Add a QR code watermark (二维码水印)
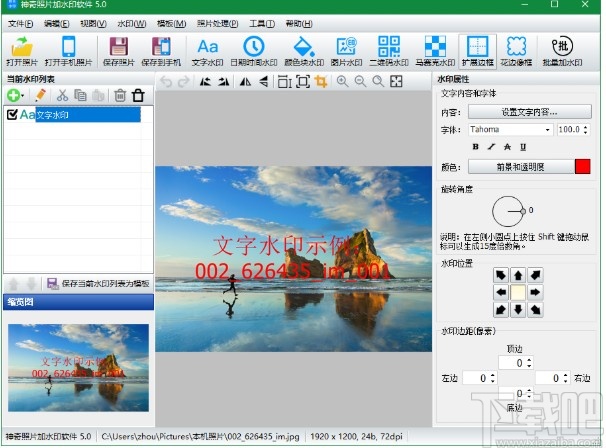Image resolution: width=606 pixels, height=448 pixels. pyautogui.click(x=389, y=51)
